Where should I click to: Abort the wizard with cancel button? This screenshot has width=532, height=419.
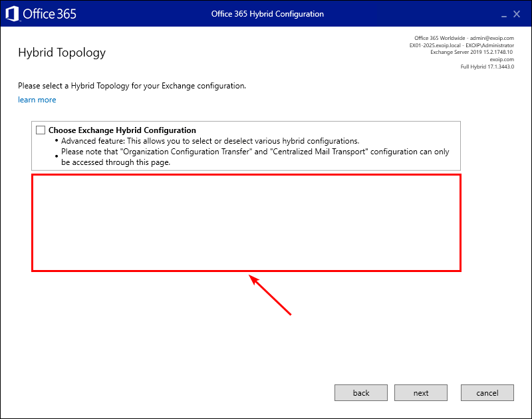[487, 393]
